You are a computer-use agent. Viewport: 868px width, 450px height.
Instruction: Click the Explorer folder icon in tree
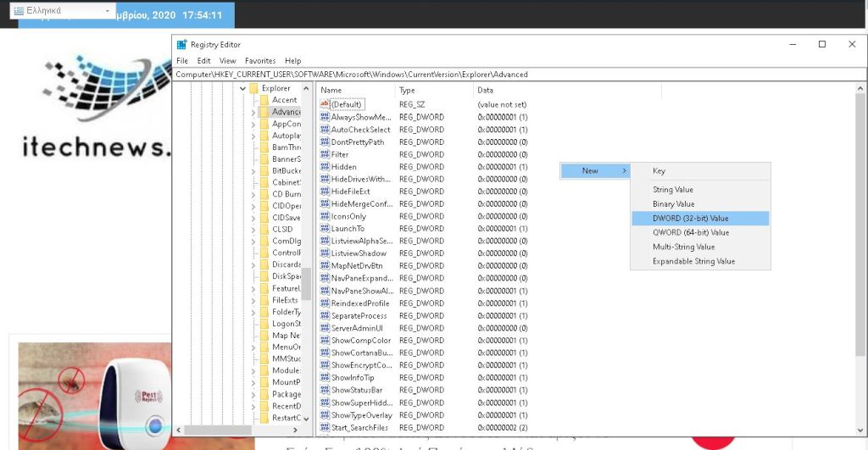point(254,88)
